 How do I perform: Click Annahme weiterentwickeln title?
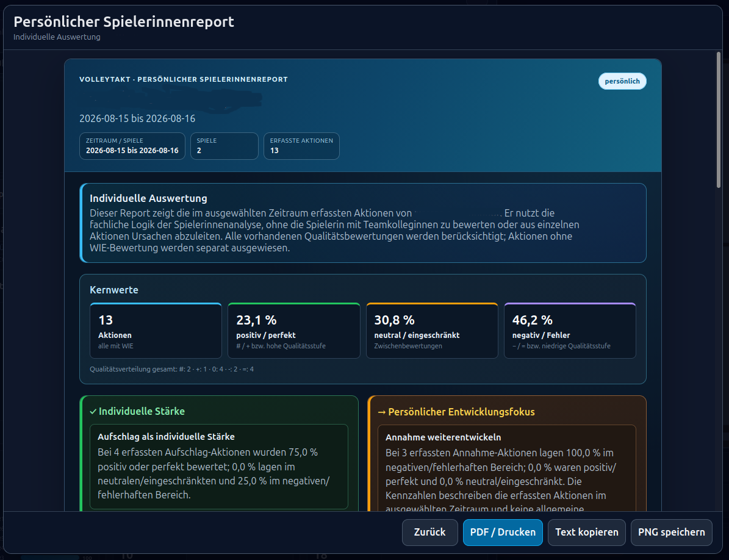(x=443, y=437)
